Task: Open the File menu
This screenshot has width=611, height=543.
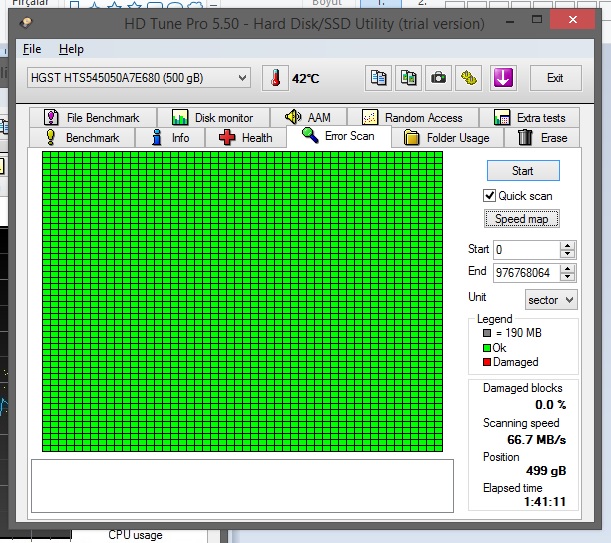Action: click(32, 49)
